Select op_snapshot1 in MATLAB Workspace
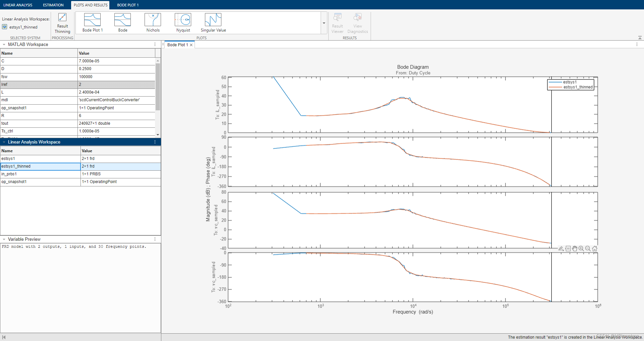The height and width of the screenshot is (341, 644). tap(77, 108)
